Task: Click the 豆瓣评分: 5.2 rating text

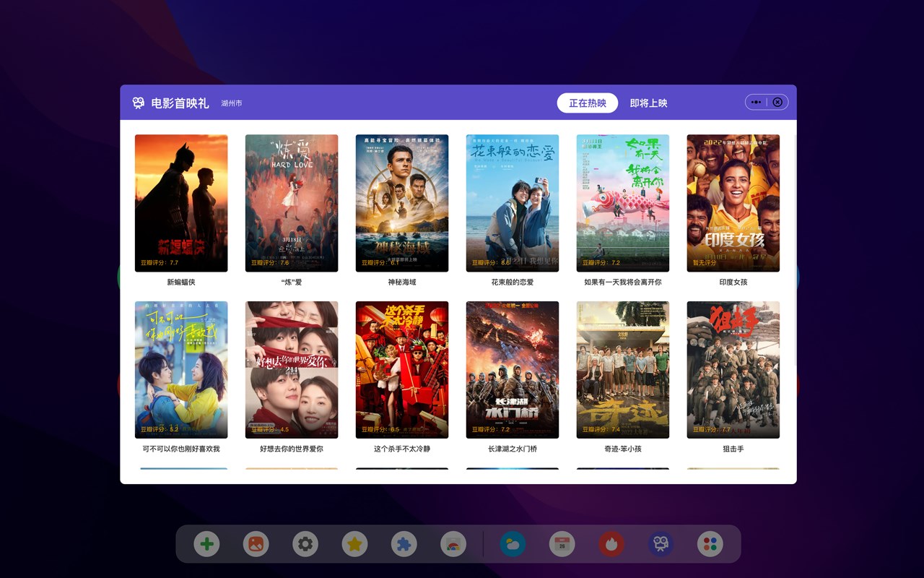Action: pos(160,430)
